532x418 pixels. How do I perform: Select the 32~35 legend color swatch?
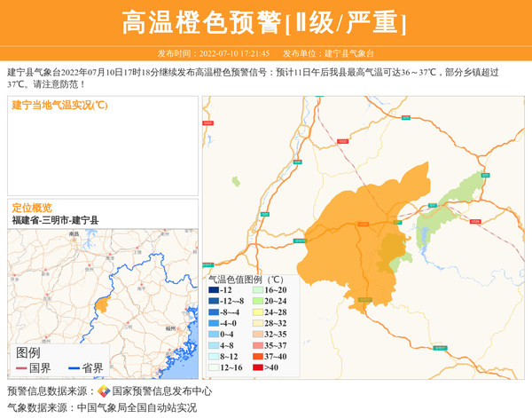256,335
